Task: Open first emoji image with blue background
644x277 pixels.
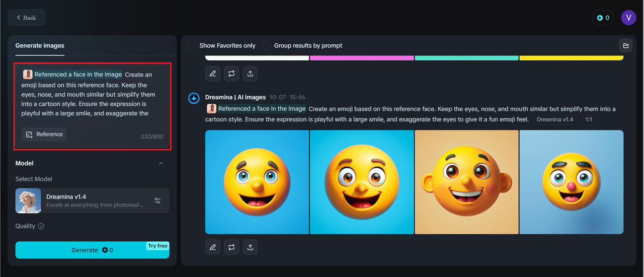Action: (257, 182)
